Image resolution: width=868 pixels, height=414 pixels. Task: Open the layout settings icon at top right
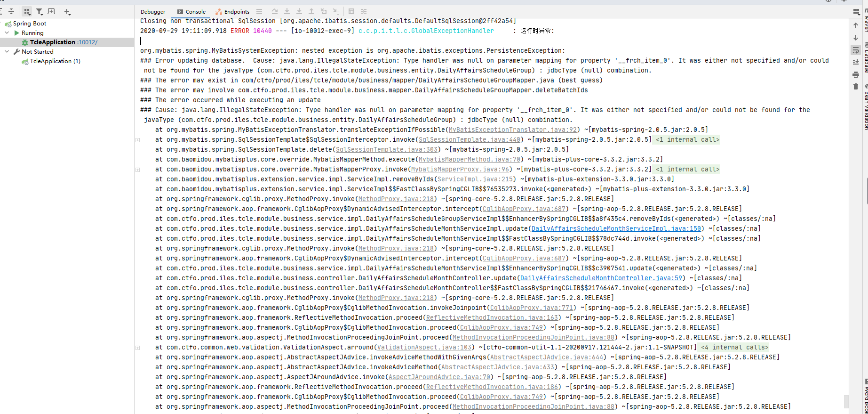pyautogui.click(x=856, y=12)
